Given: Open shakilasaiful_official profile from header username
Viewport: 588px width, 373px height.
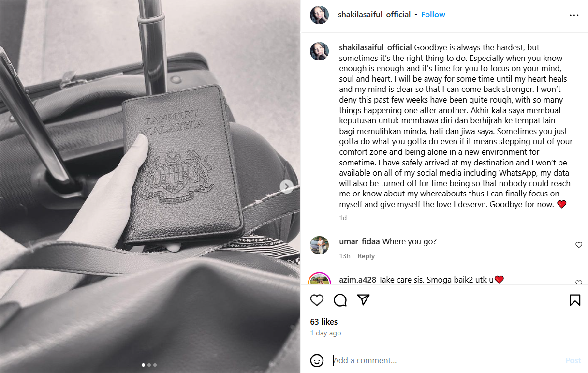Looking at the screenshot, I should (374, 15).
